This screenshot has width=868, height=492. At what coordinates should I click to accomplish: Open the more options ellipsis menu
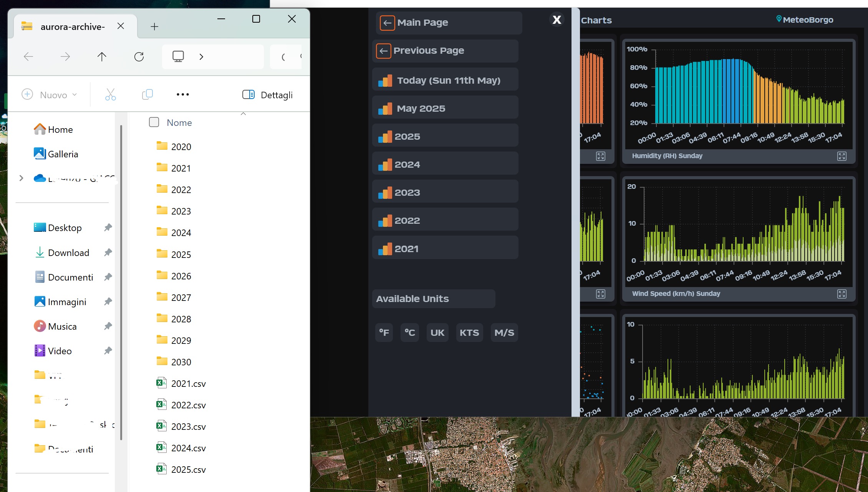click(x=183, y=94)
